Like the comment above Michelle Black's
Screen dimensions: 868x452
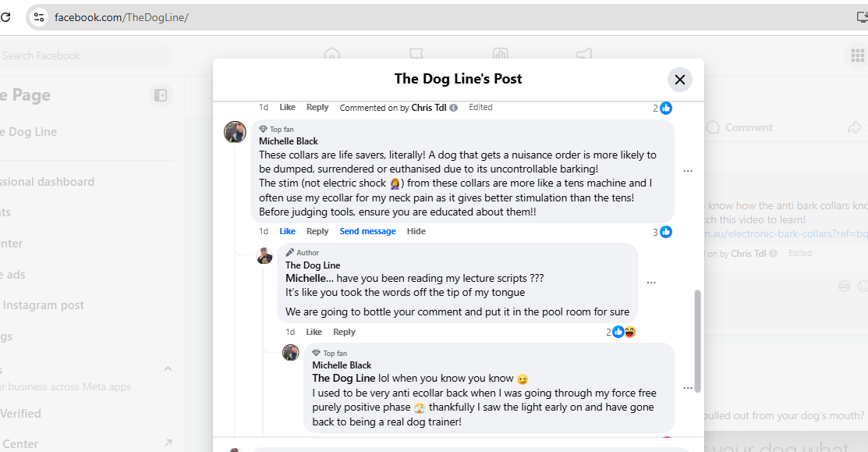coord(287,107)
